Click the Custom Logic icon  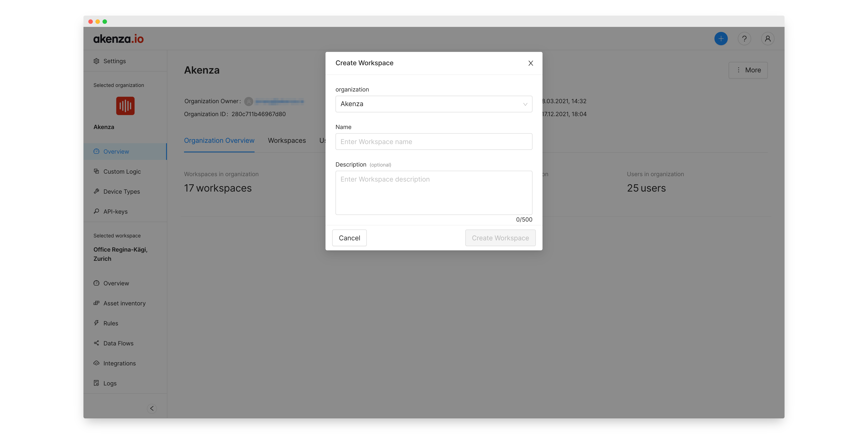point(96,171)
